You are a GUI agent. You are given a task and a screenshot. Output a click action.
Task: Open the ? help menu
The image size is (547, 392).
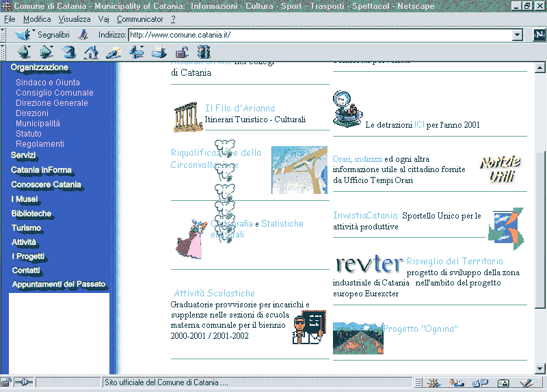tap(173, 19)
